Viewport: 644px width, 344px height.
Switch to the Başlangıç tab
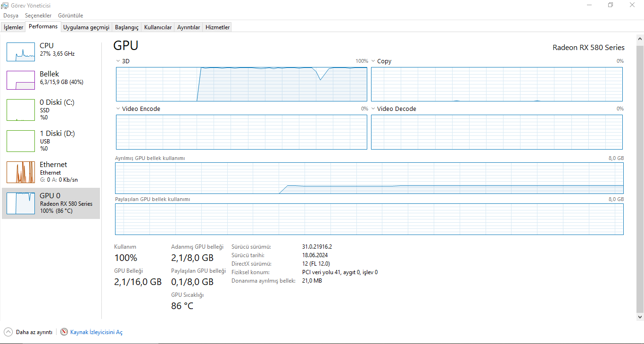[x=127, y=27]
